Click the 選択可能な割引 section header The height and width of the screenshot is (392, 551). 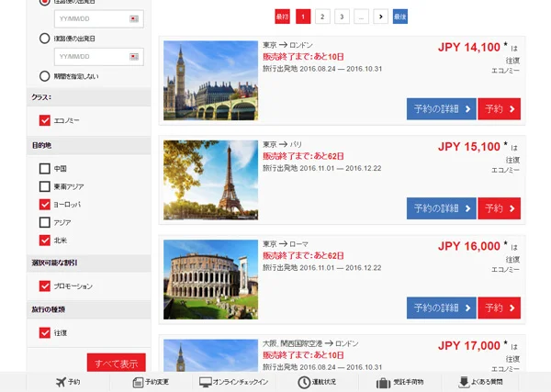89,263
